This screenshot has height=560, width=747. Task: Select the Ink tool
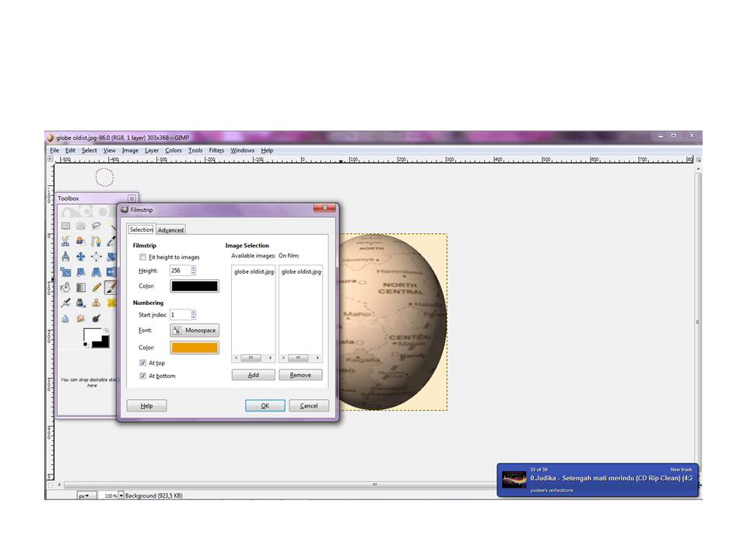[81, 303]
